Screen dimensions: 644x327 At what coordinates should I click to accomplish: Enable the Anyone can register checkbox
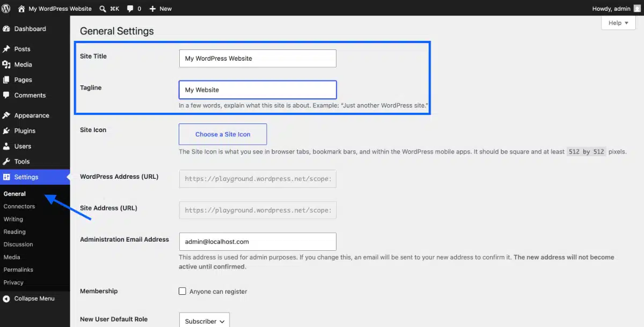(x=182, y=291)
